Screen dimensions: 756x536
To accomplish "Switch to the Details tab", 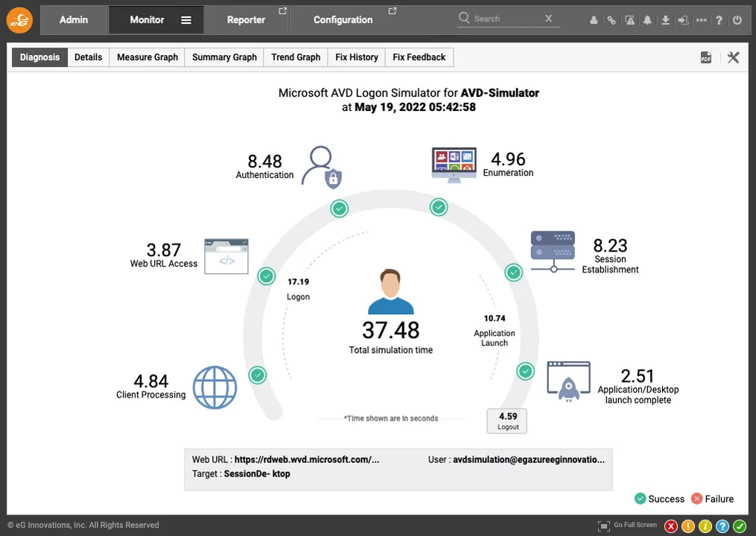I will click(88, 57).
